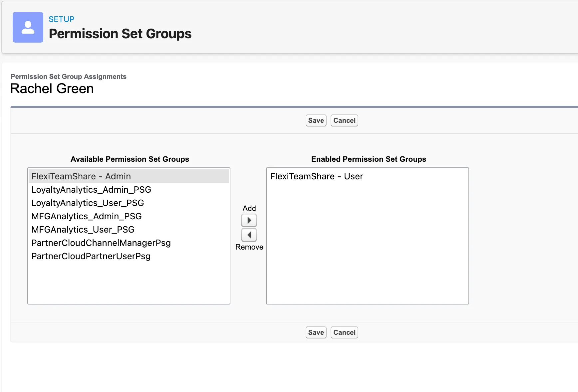Cancel changes using the top Cancel button
Screen dimensions: 578x392
(x=344, y=120)
